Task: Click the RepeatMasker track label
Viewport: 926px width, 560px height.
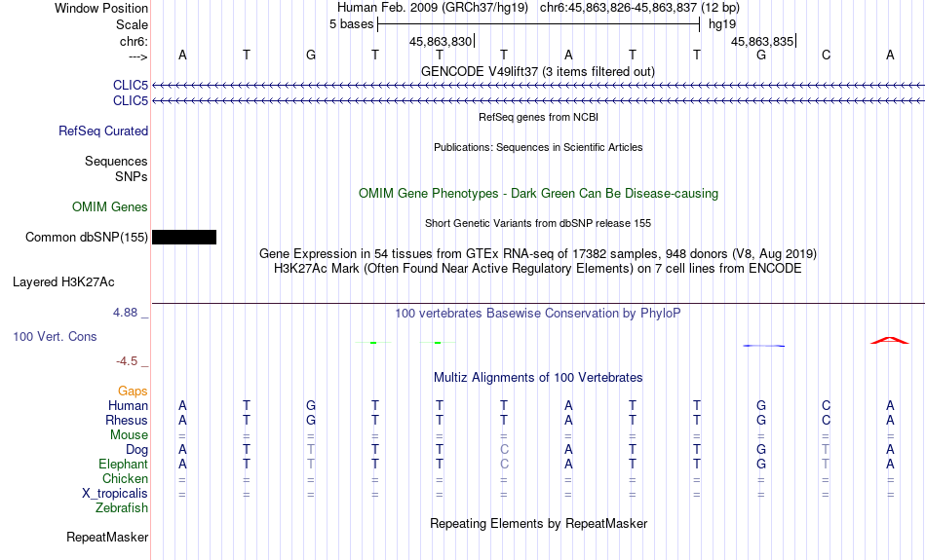Action: click(x=107, y=537)
